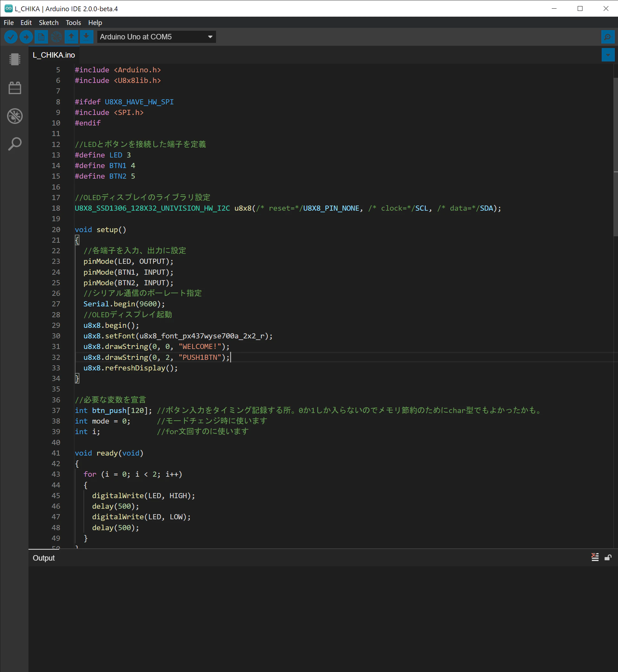
Task: Click U8X8_SSD1306_128X32_UNIVISION_HW_I2C type name
Action: click(152, 208)
